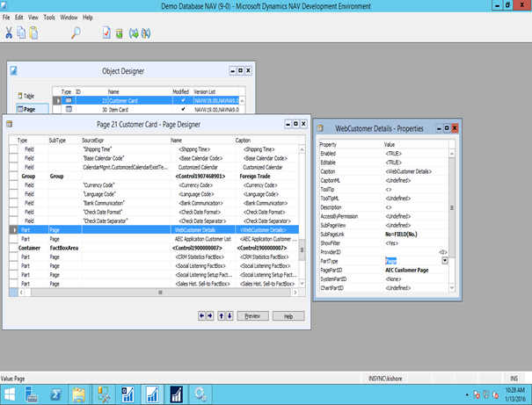This screenshot has height=405, width=532.
Task: Click the document checkmark toolbar icon
Action: (106, 33)
